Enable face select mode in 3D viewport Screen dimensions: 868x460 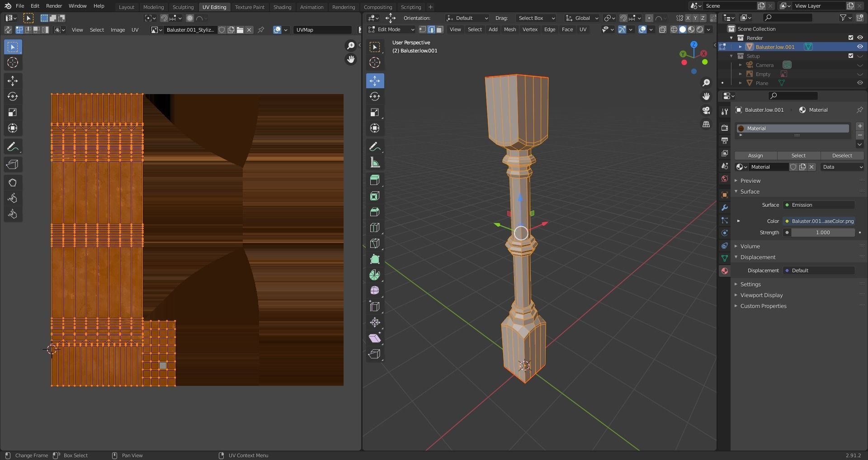440,29
